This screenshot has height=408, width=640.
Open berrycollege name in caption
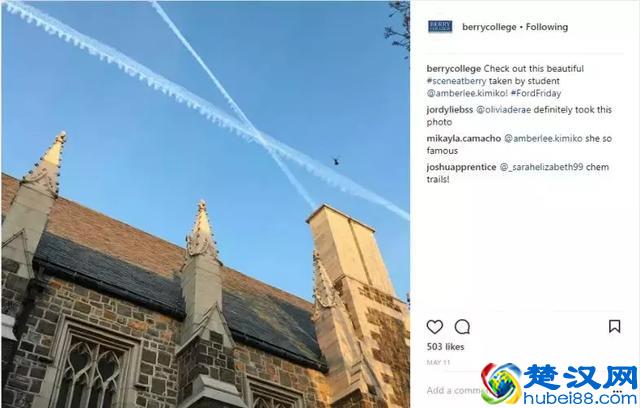point(453,69)
